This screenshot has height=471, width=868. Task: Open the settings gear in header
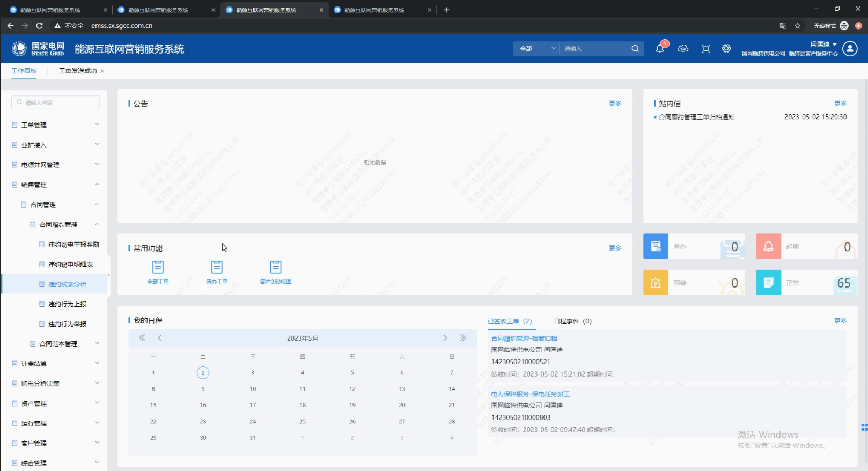726,49
